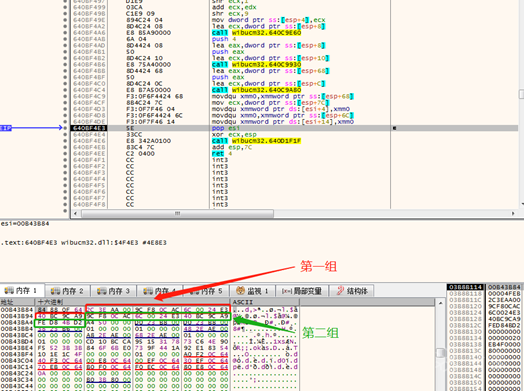Image resolution: width=524 pixels, height=391 pixels.
Task: Open the 结构体 tab
Action: pyautogui.click(x=351, y=291)
